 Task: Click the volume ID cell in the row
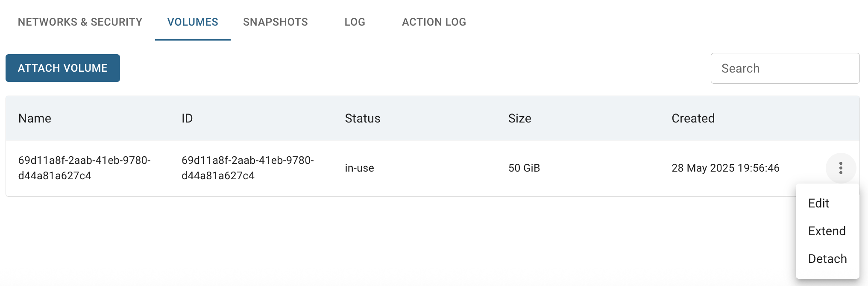(248, 168)
